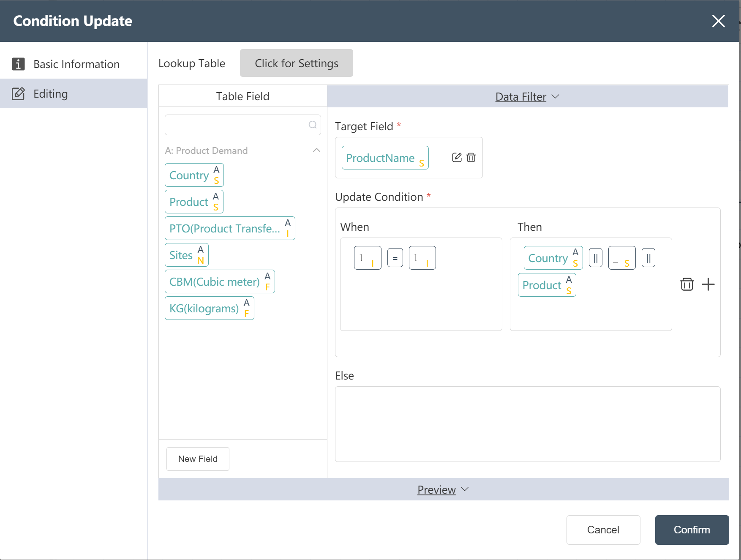Click the equals operator in When condition
The image size is (741, 560).
[395, 258]
